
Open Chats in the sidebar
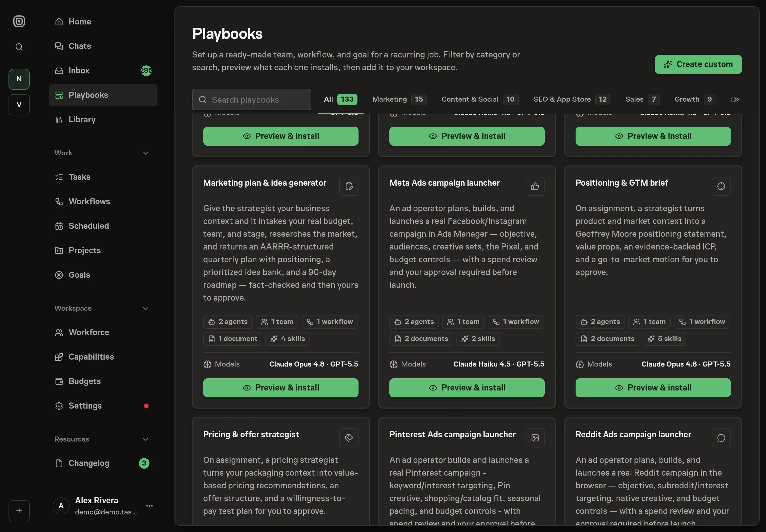point(103,46)
